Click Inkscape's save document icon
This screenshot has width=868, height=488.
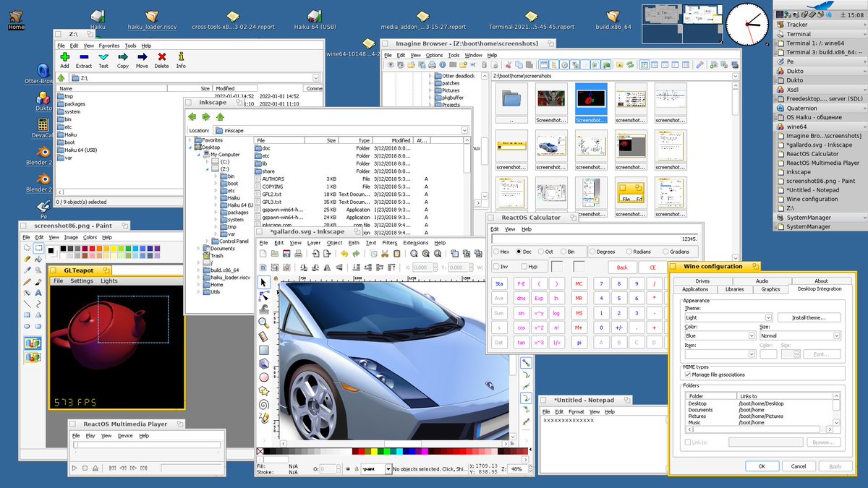[x=287, y=253]
